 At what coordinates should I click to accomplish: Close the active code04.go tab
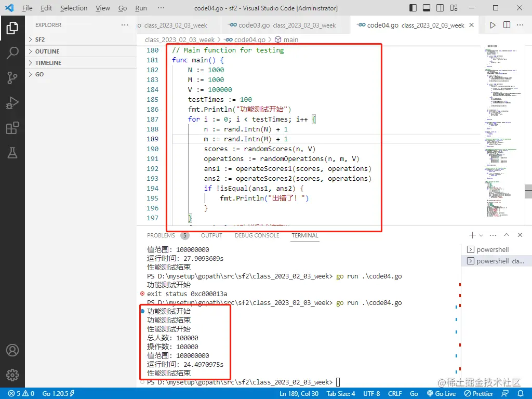[471, 25]
